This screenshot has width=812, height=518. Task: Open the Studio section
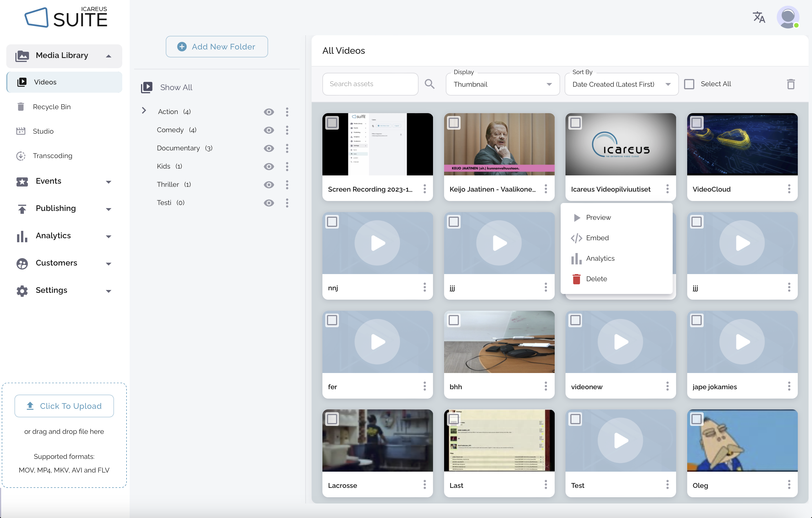(x=43, y=131)
